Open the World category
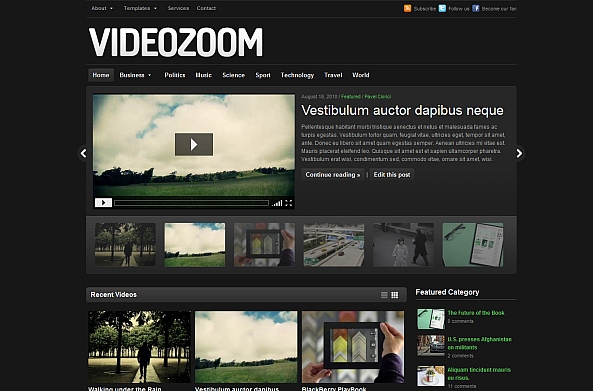The width and height of the screenshot is (593, 391). tap(360, 75)
